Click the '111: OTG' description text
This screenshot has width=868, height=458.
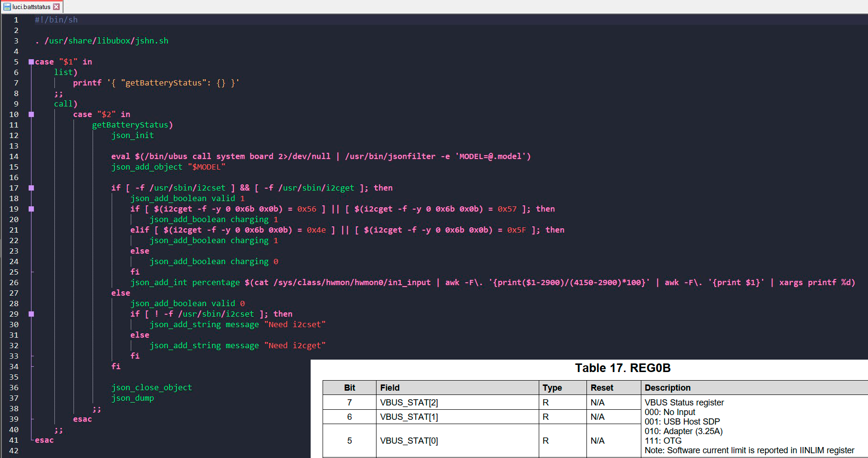click(x=663, y=441)
